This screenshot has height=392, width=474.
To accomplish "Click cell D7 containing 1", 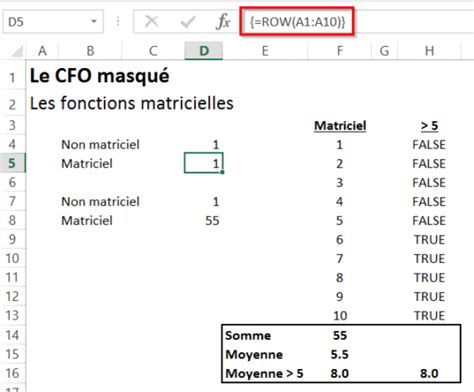I will (204, 202).
